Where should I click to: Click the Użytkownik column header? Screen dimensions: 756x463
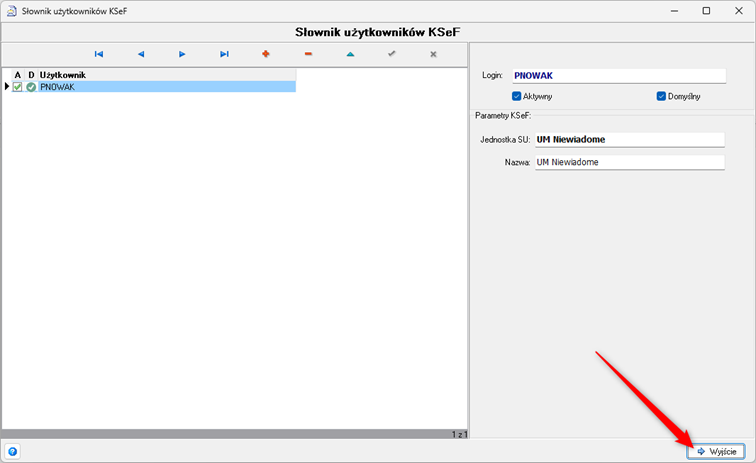tap(63, 75)
